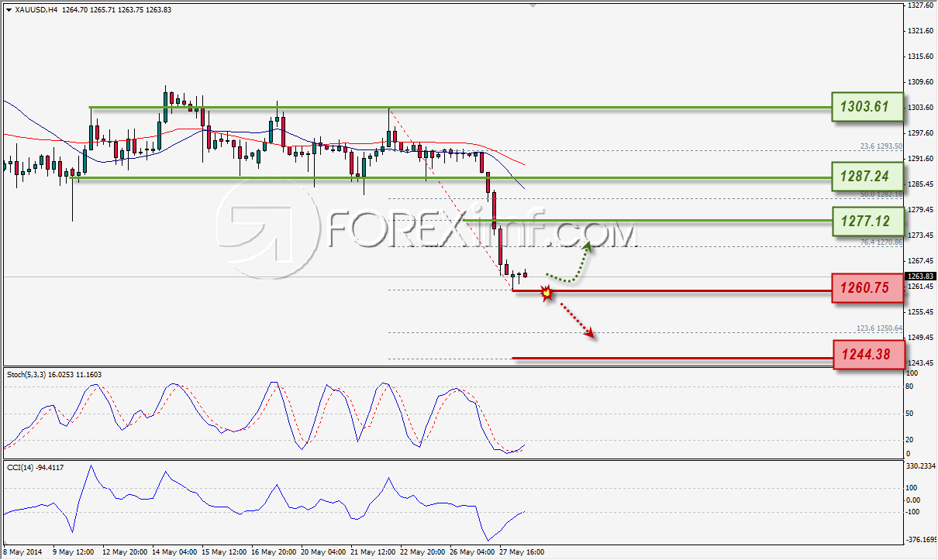Click the Fibonacci 50.0 1282.18 label
The width and height of the screenshot is (938, 560).
click(881, 194)
